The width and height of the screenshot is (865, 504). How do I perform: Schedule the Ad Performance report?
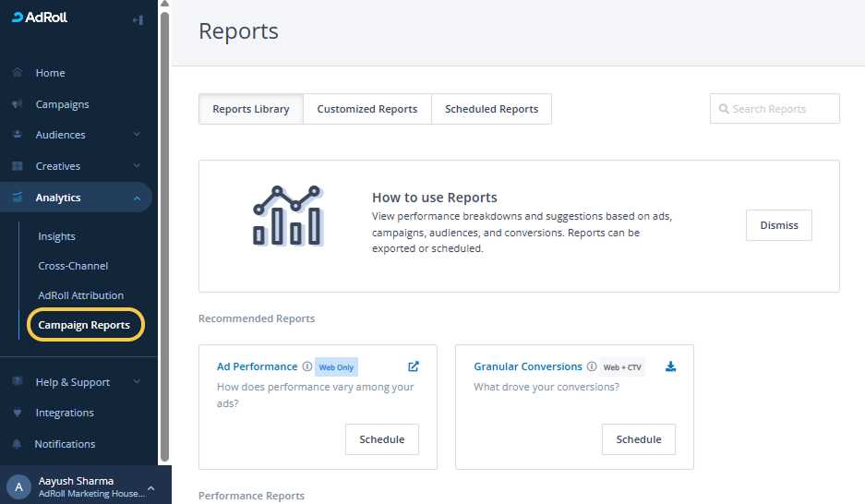click(381, 439)
